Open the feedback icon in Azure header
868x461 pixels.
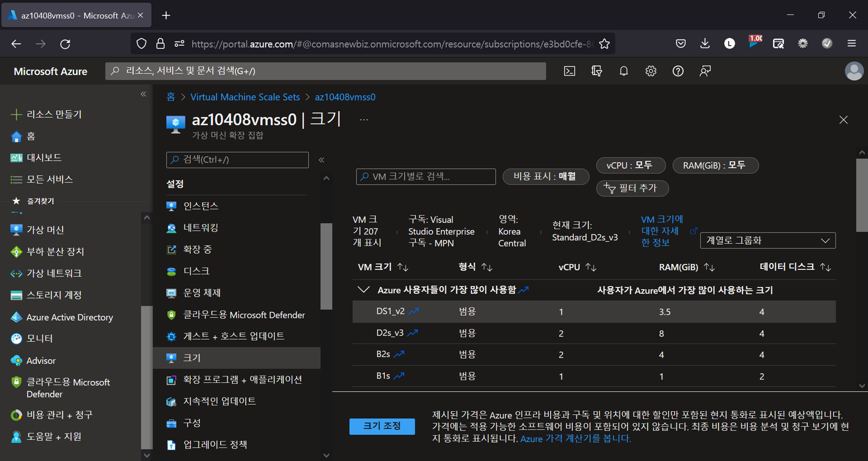(x=705, y=71)
